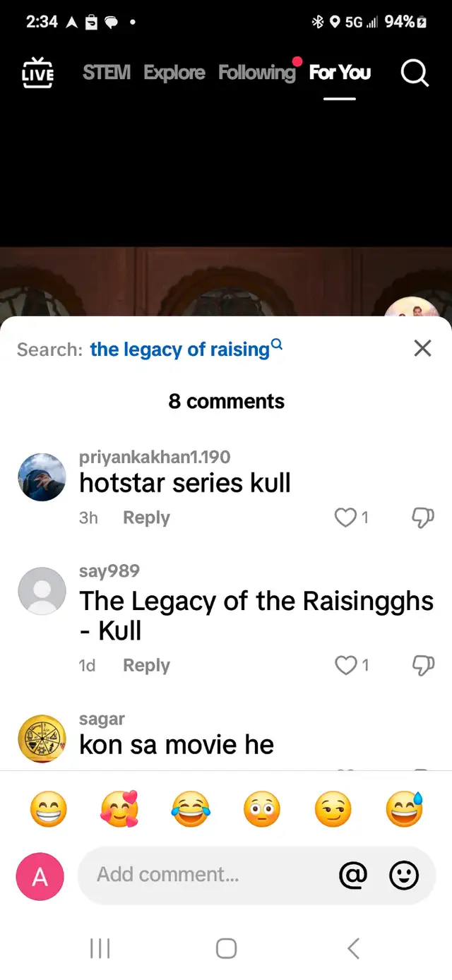Open the LIVE TV icon
The height and width of the screenshot is (980, 452).
(x=38, y=73)
